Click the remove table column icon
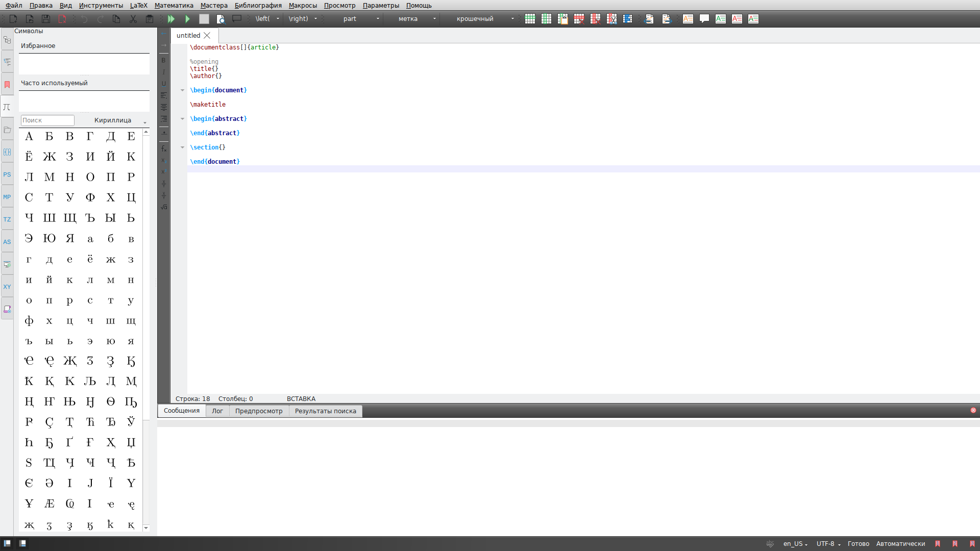The width and height of the screenshot is (980, 551). [x=595, y=19]
